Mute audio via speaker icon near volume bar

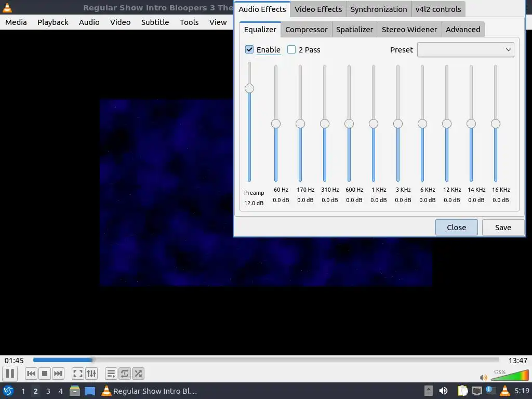484,377
